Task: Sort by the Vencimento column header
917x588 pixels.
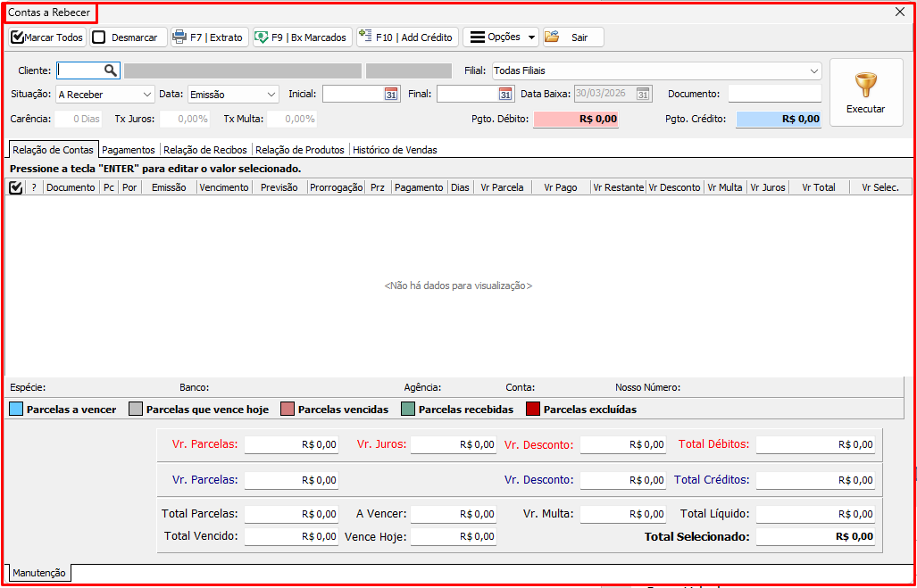Action: 224,187
